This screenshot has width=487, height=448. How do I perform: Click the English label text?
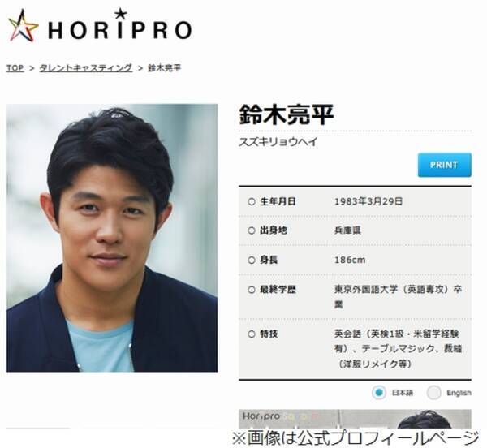click(459, 393)
